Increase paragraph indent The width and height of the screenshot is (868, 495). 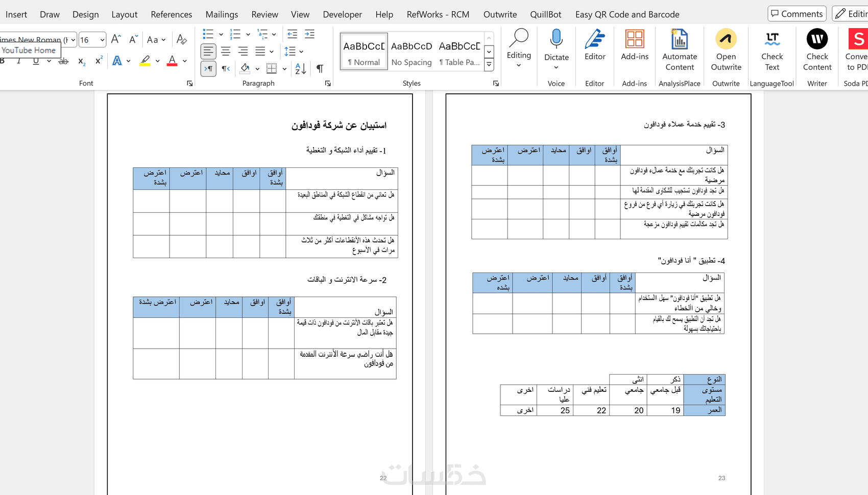[309, 34]
